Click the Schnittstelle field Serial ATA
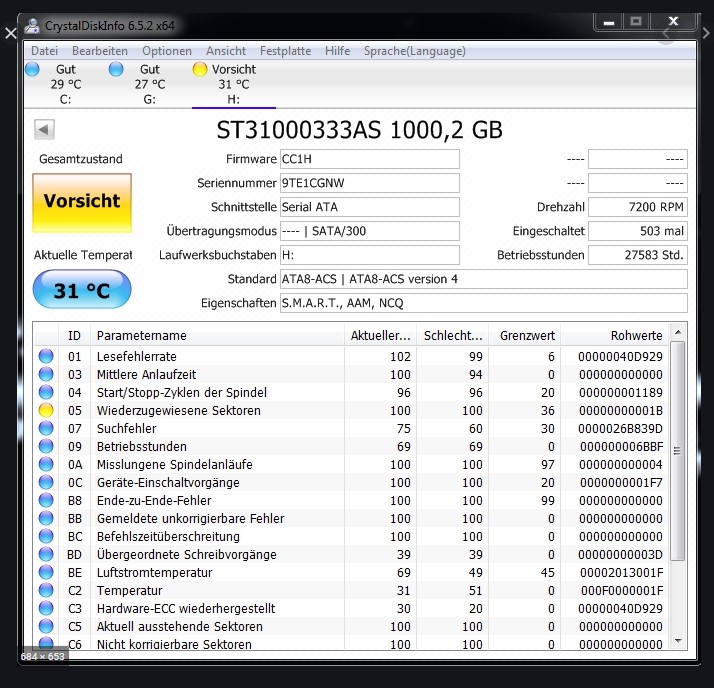The height and width of the screenshot is (688, 714). (x=369, y=207)
